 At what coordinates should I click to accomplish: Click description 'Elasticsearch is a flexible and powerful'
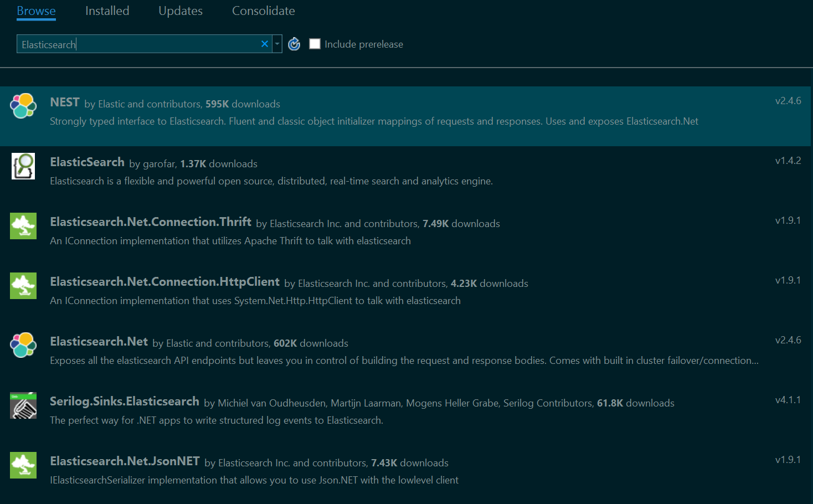[x=271, y=181]
